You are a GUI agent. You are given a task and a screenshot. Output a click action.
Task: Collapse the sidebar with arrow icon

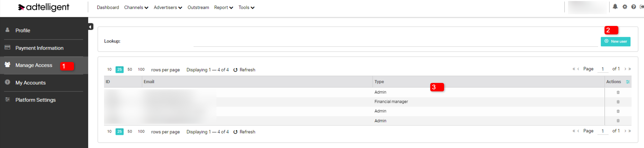tap(91, 27)
